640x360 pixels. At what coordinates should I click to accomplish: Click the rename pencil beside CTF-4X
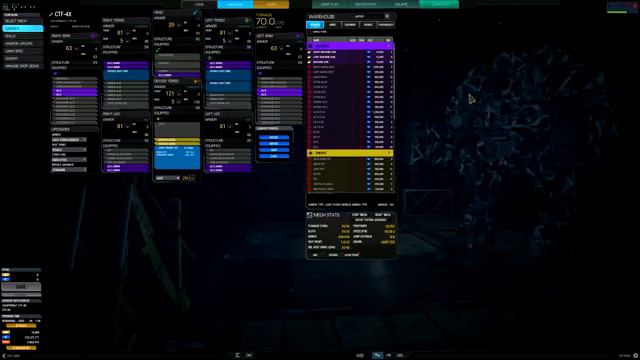(x=51, y=14)
